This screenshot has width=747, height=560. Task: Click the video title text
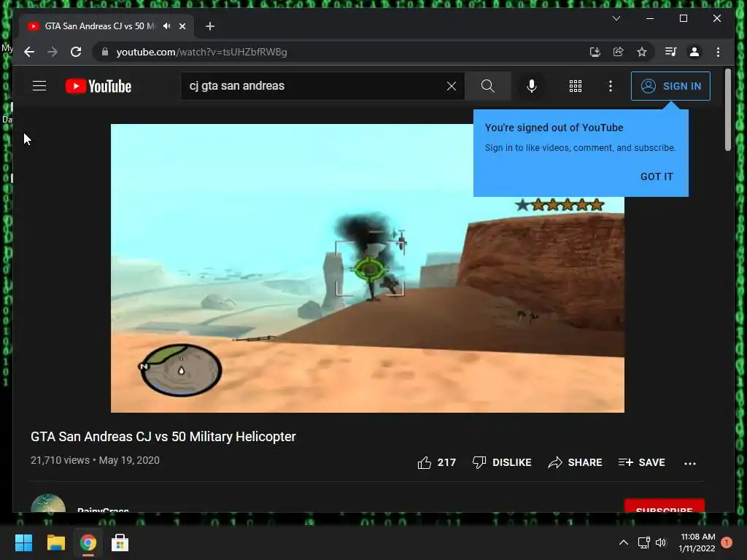click(x=163, y=437)
